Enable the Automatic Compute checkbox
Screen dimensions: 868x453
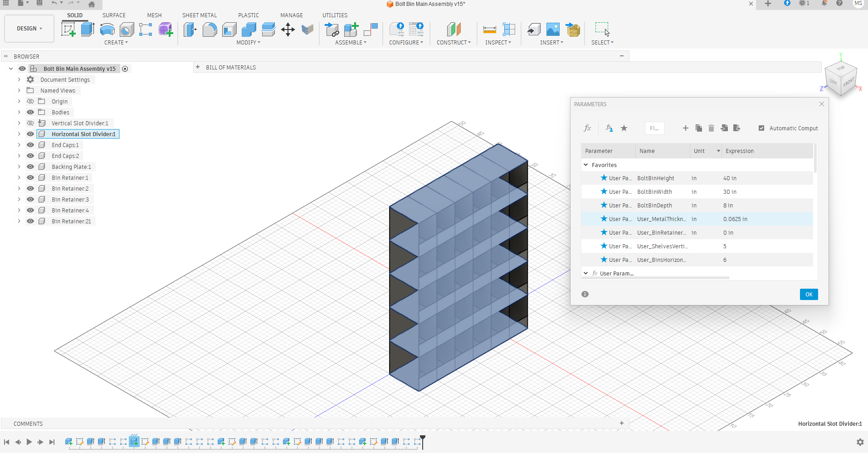pos(761,128)
